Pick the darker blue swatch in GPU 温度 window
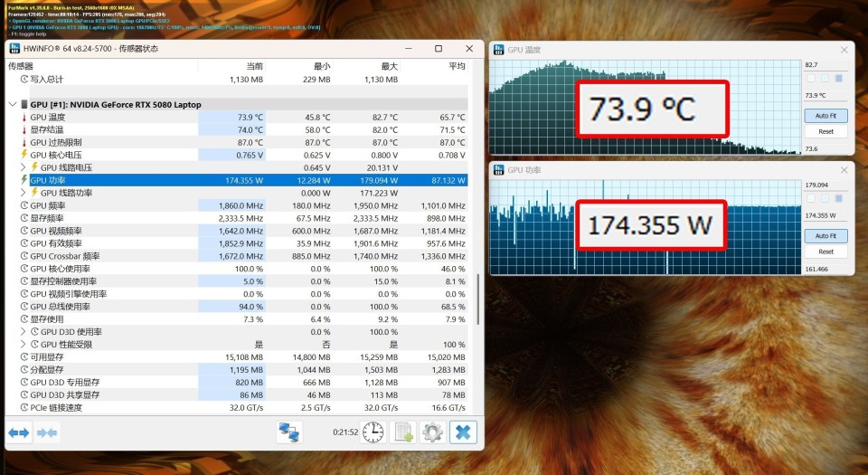Image resolution: width=868 pixels, height=475 pixels. (839, 78)
